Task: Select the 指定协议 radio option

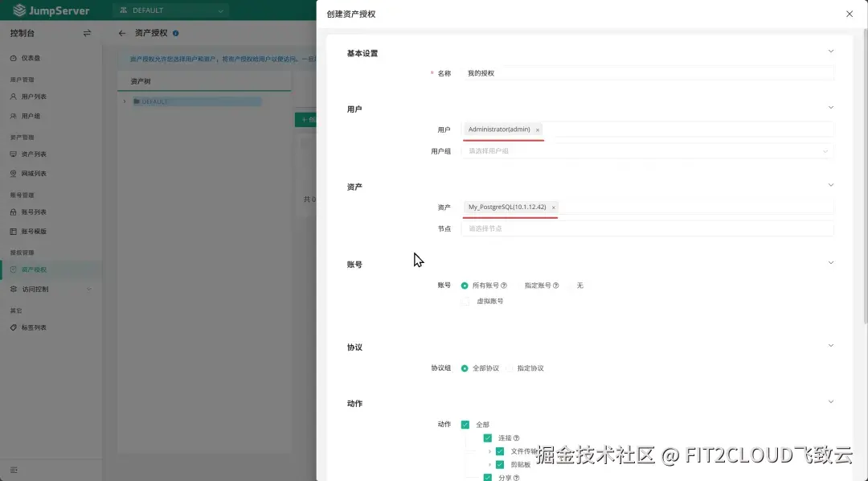Action: [x=510, y=368]
